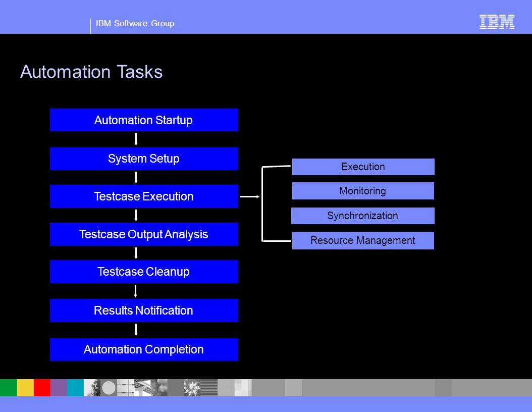
Task: Click the green square in footer strip
Action: point(9,388)
